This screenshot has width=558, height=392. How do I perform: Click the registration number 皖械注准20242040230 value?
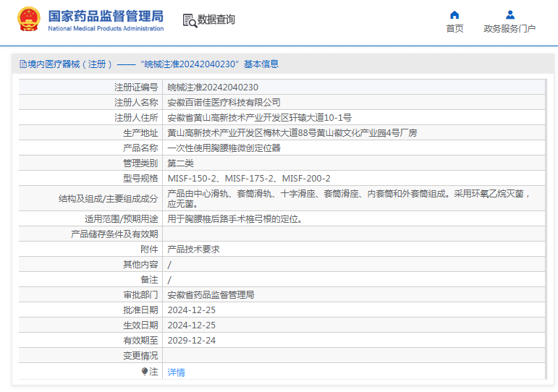pos(213,87)
